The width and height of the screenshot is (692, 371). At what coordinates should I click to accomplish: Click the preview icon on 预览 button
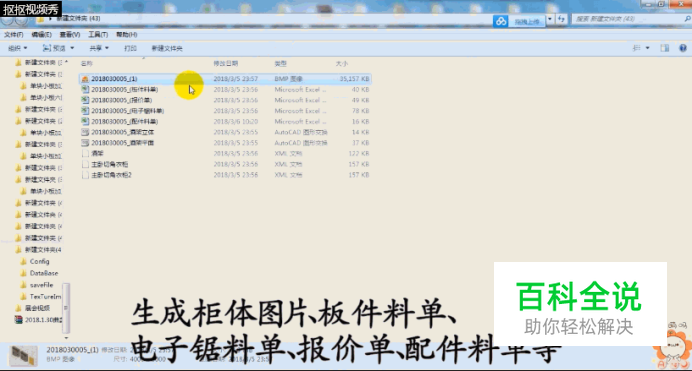pos(46,48)
